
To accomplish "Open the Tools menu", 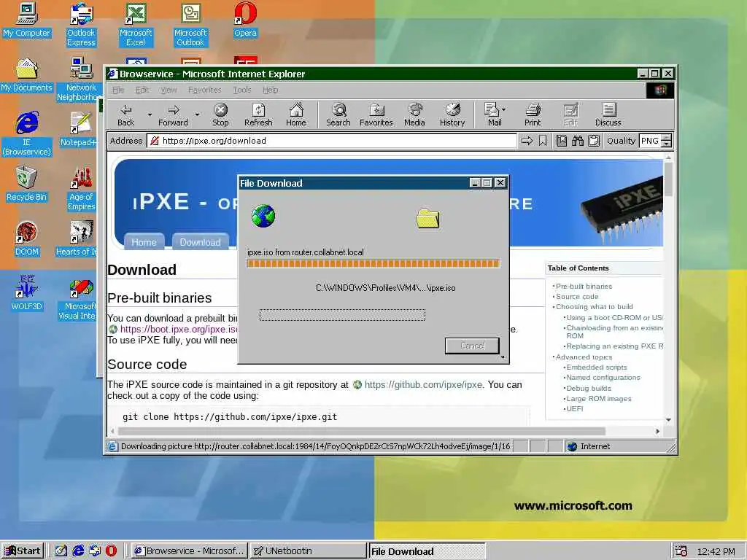I will point(242,90).
